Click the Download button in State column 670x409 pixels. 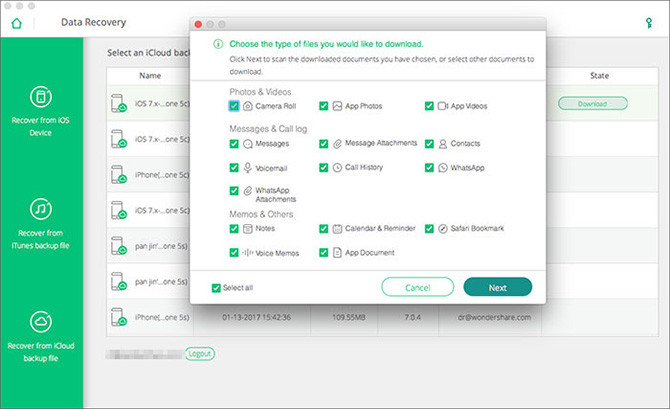(x=592, y=103)
